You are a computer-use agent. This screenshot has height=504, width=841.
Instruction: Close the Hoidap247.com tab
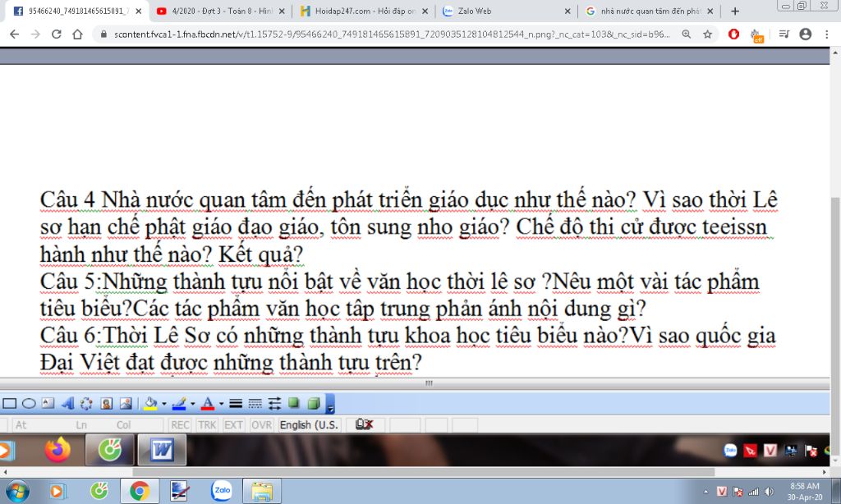425,11
